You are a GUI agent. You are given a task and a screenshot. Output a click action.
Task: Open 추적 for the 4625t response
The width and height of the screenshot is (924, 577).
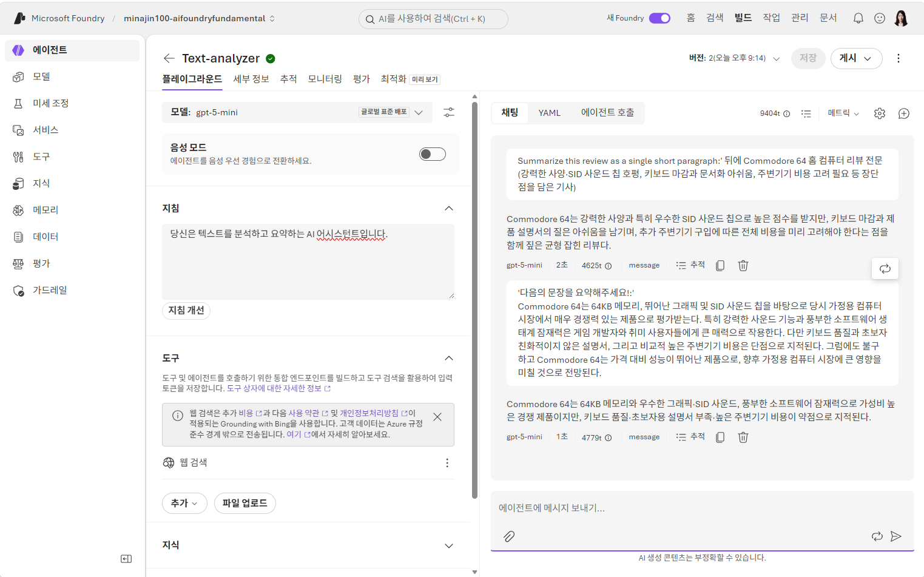pyautogui.click(x=691, y=265)
